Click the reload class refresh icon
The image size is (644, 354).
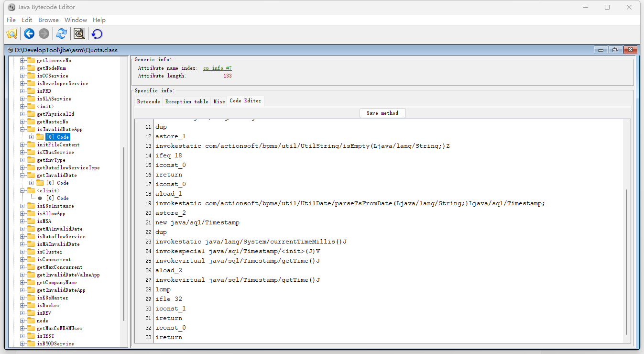pos(62,33)
